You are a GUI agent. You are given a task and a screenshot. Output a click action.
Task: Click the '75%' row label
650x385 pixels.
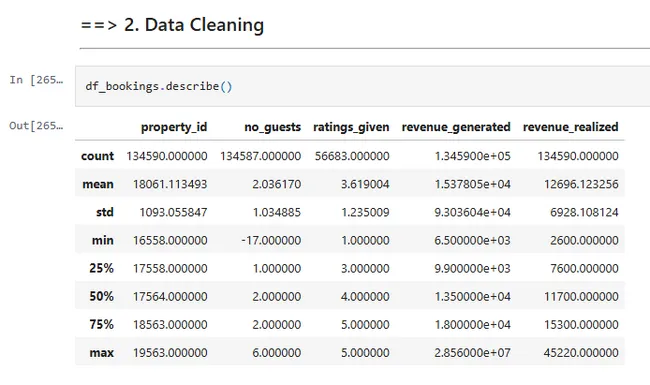pyautogui.click(x=101, y=324)
